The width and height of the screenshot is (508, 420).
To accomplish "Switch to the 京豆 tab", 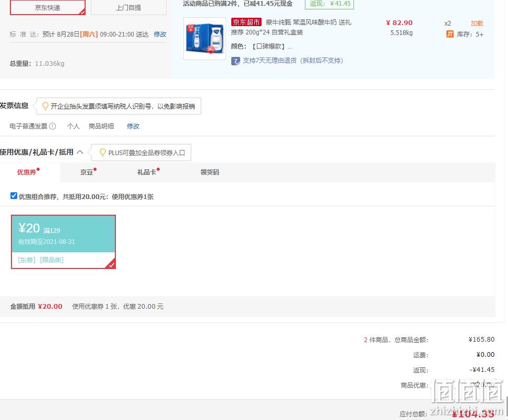I will (87, 172).
